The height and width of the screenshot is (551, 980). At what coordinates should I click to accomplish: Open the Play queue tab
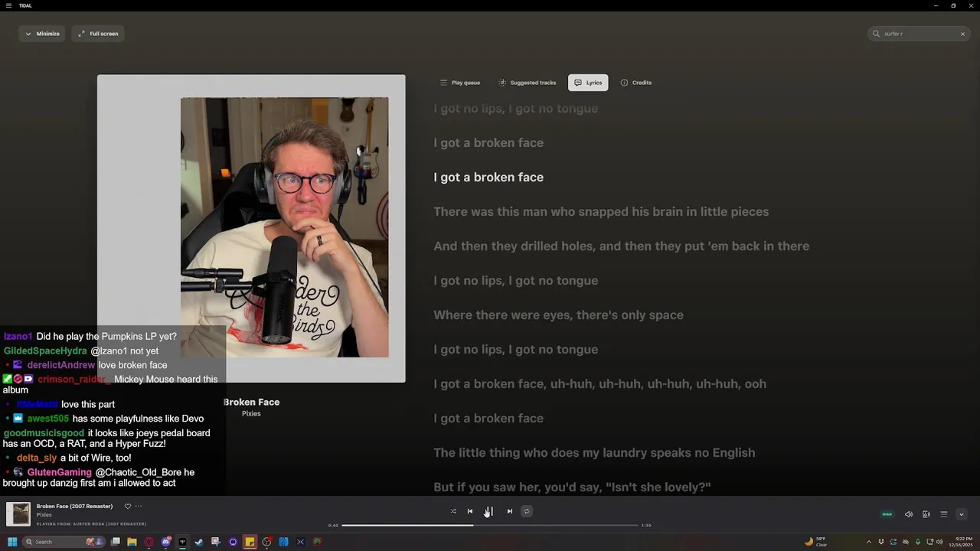pyautogui.click(x=460, y=83)
